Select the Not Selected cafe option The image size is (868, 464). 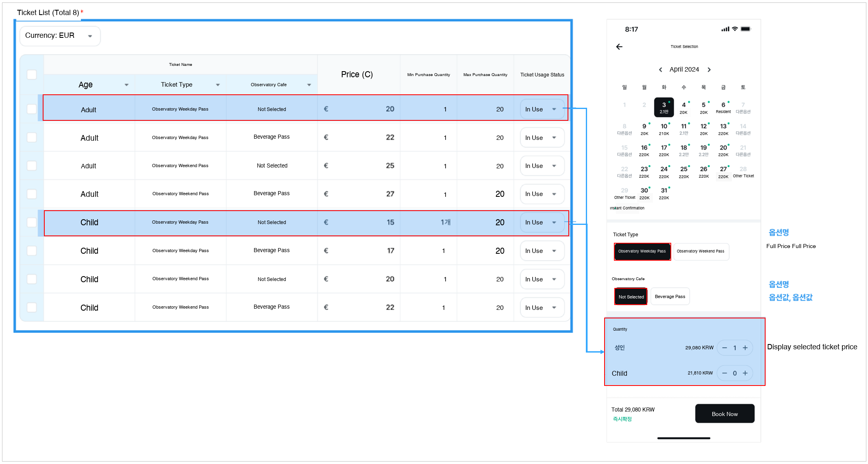(x=631, y=296)
